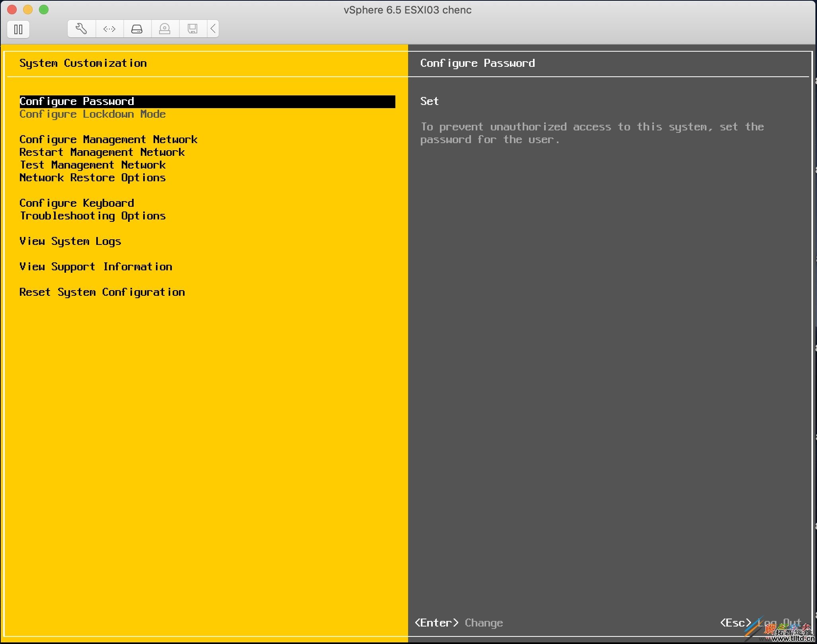Screen dimensions: 817x644
Task: Click the CD/DVD drive toolbar icon
Action: (x=165, y=29)
